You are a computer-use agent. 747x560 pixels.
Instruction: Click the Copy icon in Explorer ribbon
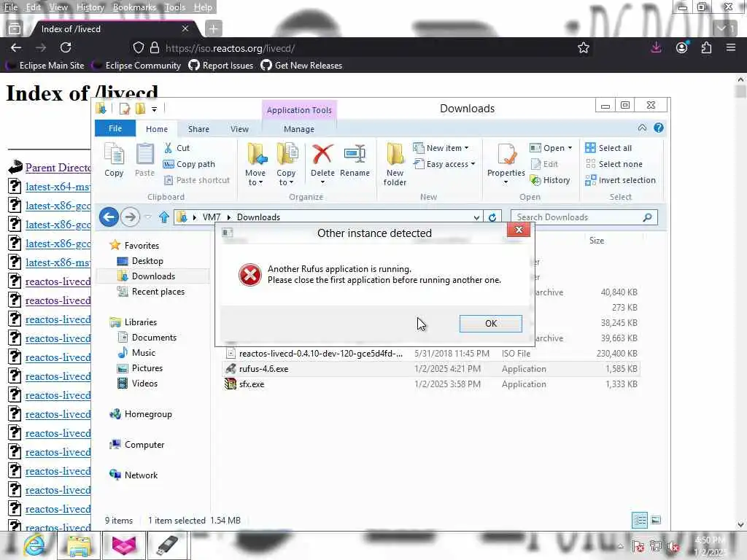[114, 160]
